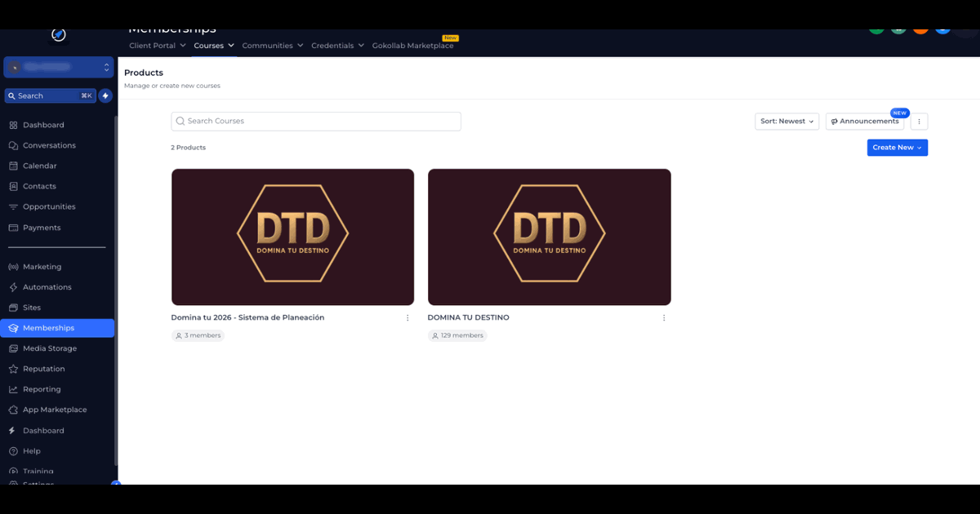Click the lightning bolt button beside sidebar Search
Image resolution: width=980 pixels, height=514 pixels.
pyautogui.click(x=105, y=95)
